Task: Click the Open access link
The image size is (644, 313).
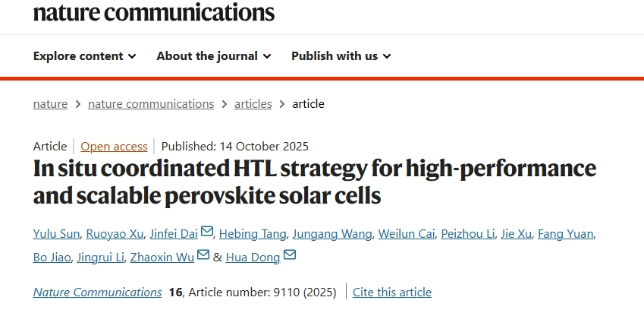Action: (113, 147)
